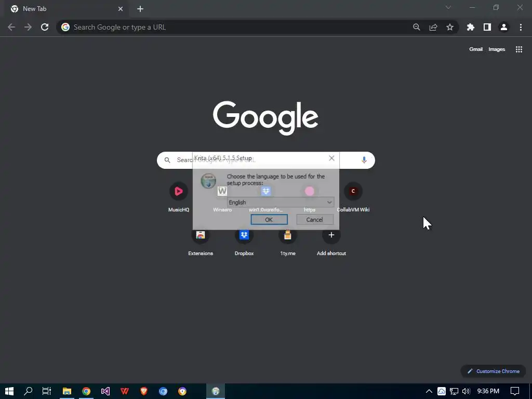532x399 pixels.
Task: Reload the page
Action: click(45, 27)
